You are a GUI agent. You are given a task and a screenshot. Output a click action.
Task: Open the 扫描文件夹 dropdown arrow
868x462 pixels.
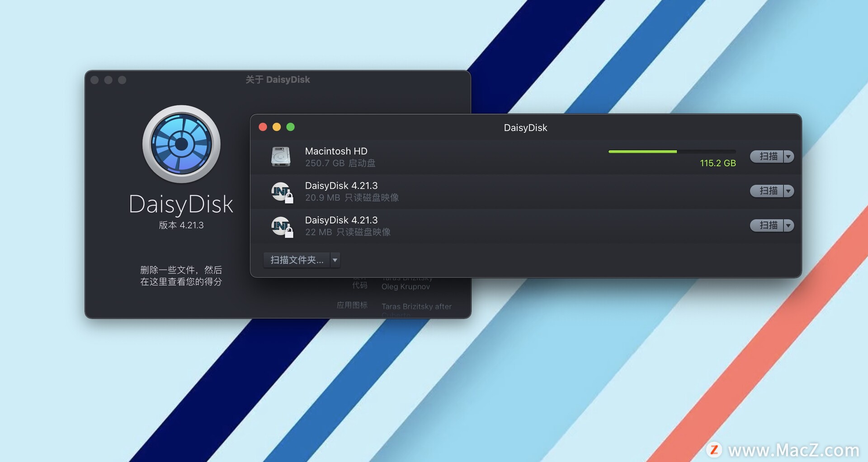pyautogui.click(x=335, y=260)
